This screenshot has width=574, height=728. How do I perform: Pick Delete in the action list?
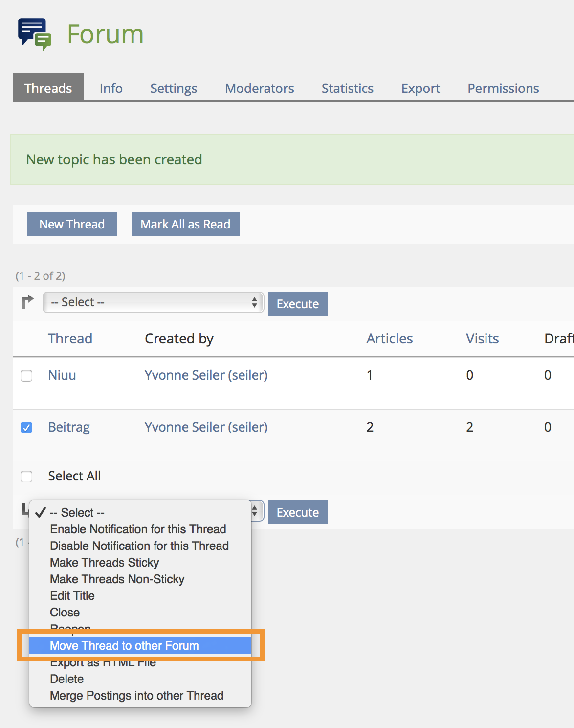click(x=66, y=679)
